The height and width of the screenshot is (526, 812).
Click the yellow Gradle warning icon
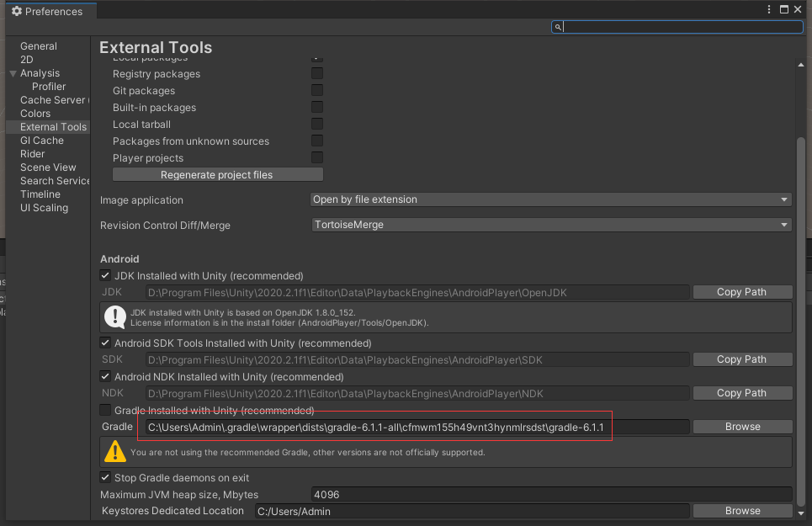tap(114, 452)
